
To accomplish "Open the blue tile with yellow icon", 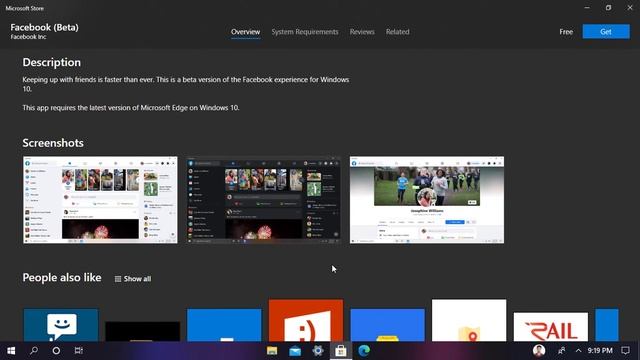I will (x=387, y=325).
